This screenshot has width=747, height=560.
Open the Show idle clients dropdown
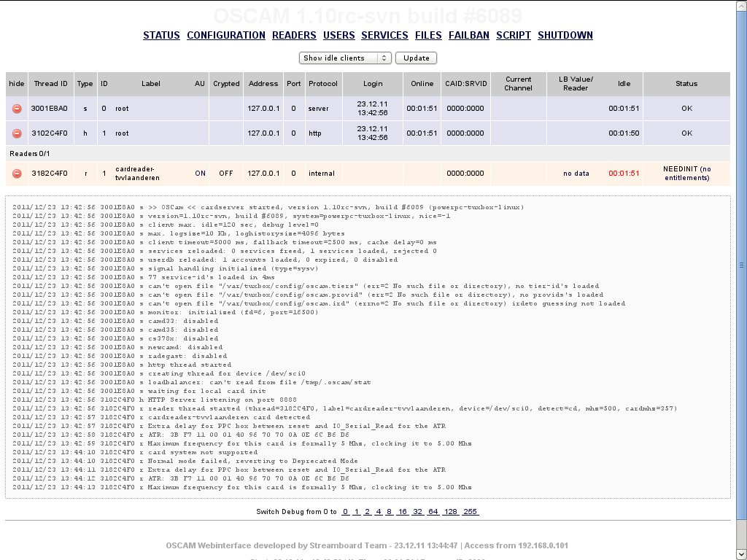(345, 58)
